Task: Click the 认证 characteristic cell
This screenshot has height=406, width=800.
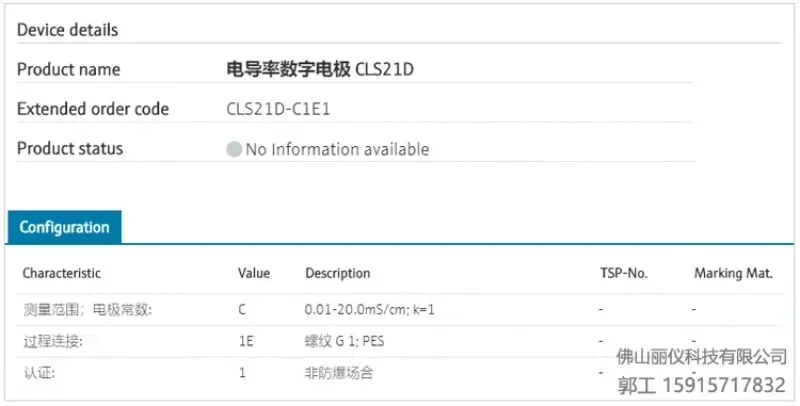Action: (x=39, y=373)
